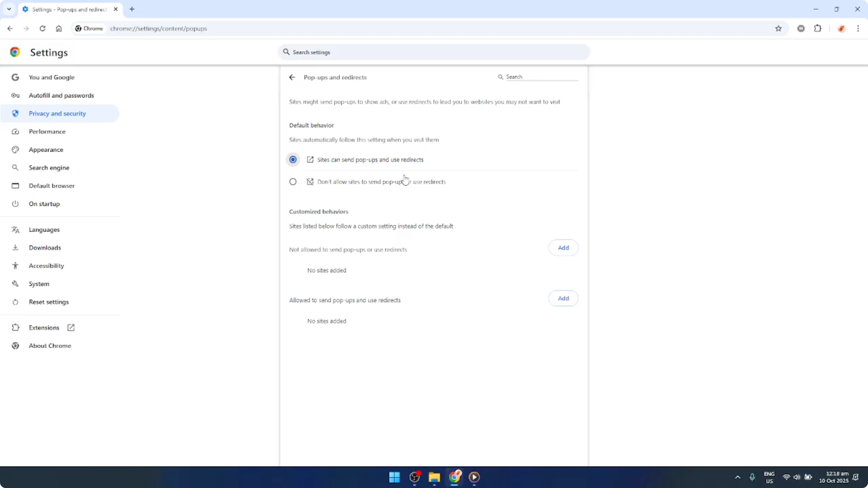
Task: Bookmark this page with the star icon
Action: [x=778, y=29]
